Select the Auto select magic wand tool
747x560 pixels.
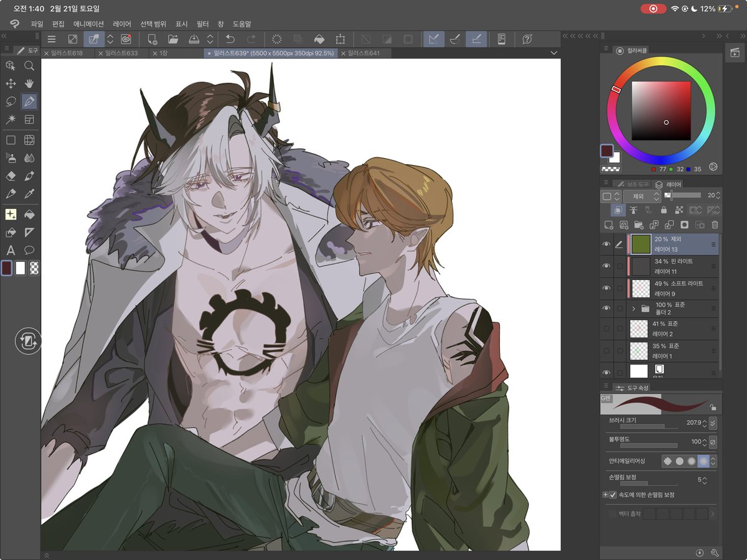(x=11, y=119)
